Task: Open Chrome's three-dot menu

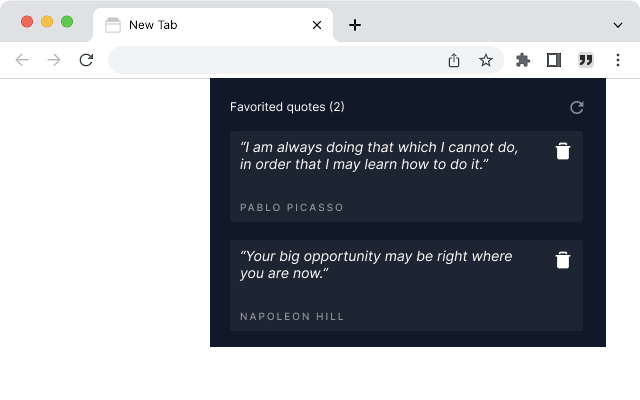Action: point(618,60)
